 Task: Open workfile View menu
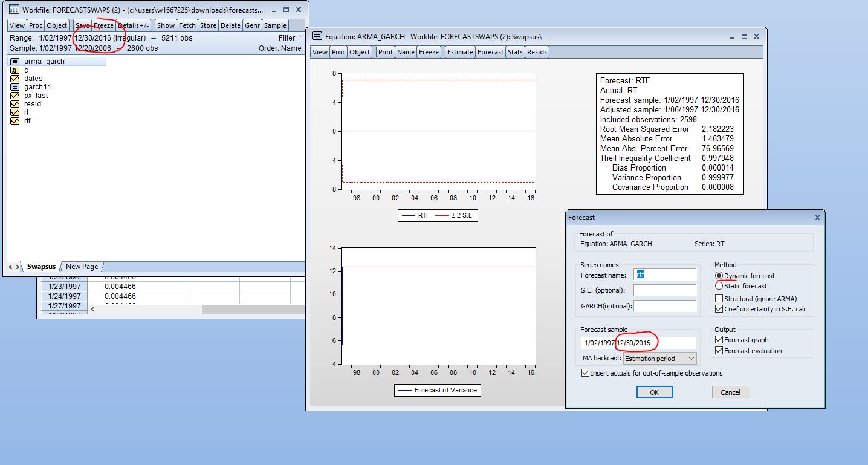[x=18, y=25]
